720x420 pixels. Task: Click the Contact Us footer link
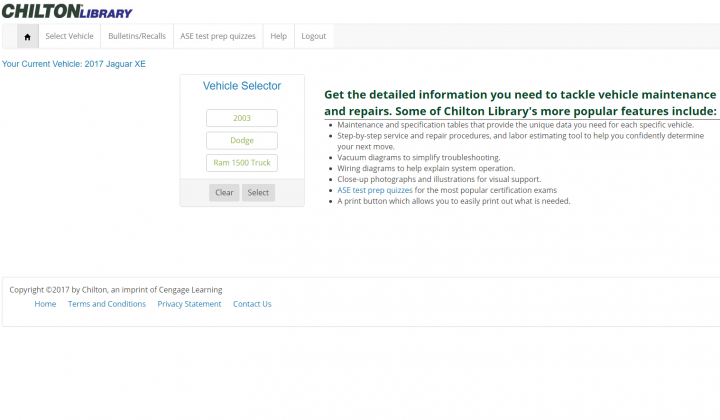coord(252,304)
